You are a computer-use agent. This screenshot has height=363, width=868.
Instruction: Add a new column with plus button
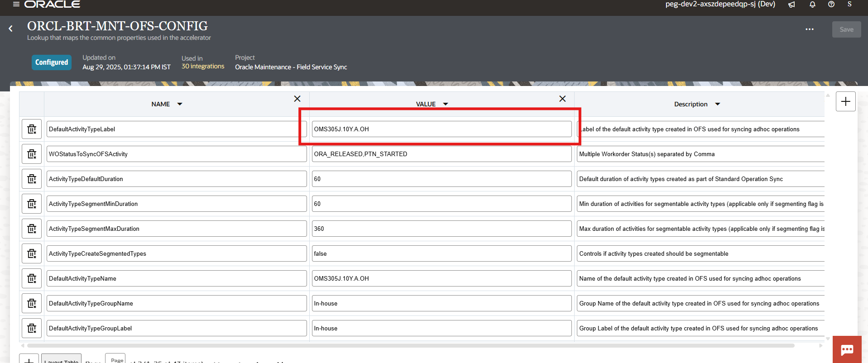(845, 101)
